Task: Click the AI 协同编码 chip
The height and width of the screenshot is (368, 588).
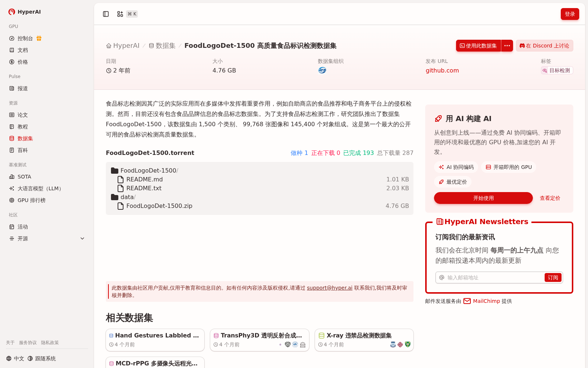Action: [x=456, y=167]
